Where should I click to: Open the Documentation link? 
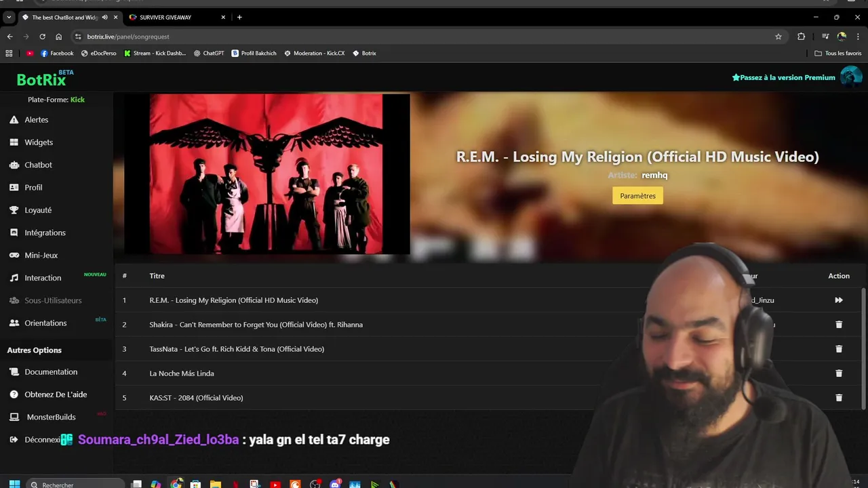pos(51,372)
